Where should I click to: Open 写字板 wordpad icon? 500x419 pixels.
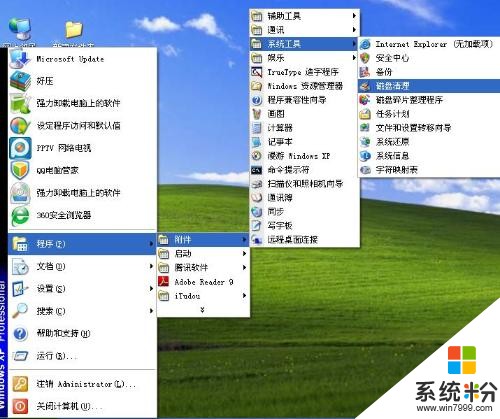click(256, 226)
